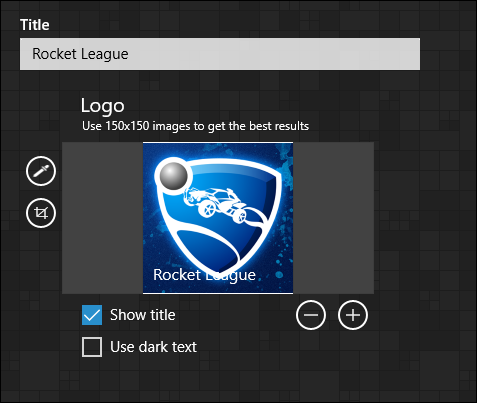The width and height of the screenshot is (477, 403).
Task: Select the eyedropper color picker icon
Action: point(41,171)
